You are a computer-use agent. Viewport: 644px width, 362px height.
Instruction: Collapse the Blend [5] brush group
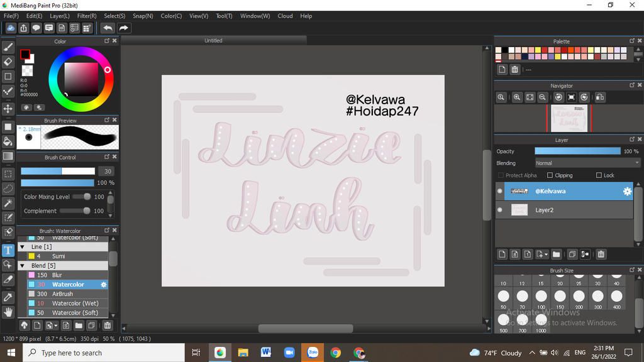[22, 266]
